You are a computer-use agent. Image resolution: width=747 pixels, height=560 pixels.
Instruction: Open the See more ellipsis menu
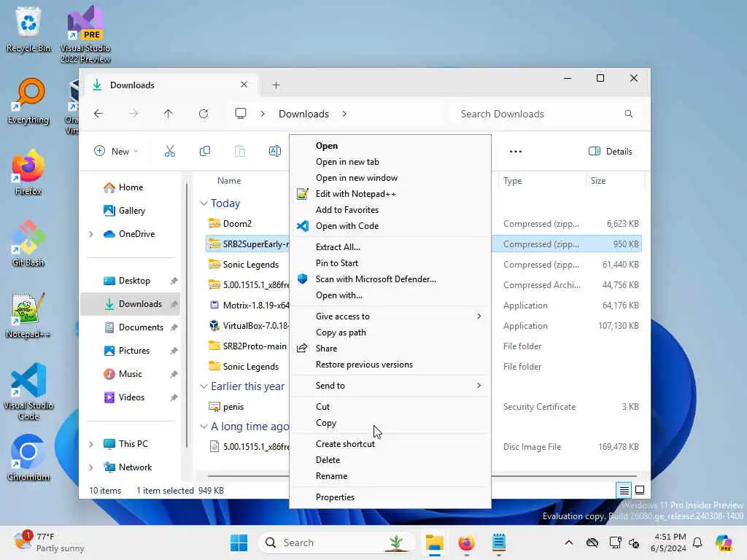pyautogui.click(x=516, y=152)
